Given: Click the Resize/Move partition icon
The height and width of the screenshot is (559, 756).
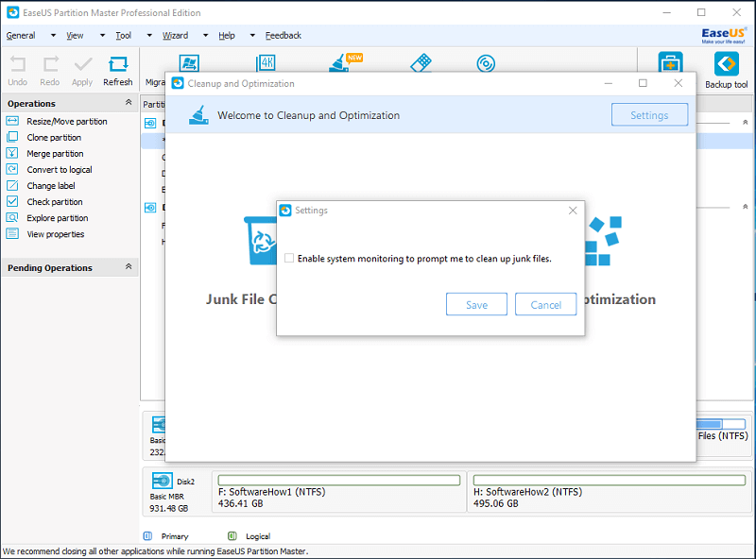Looking at the screenshot, I should point(12,122).
